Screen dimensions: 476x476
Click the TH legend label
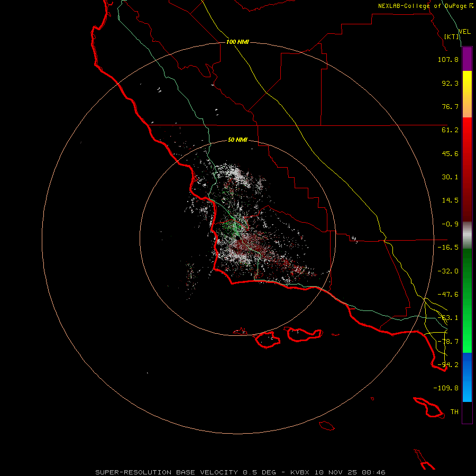tap(454, 412)
